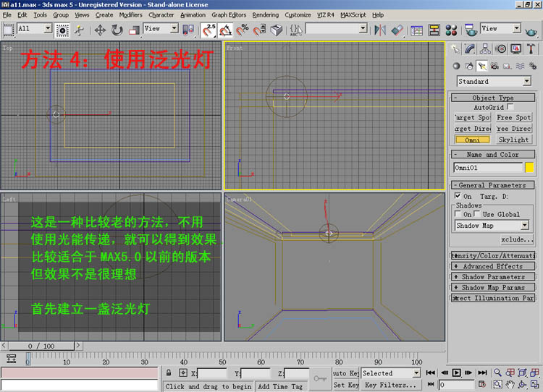Click the Omni01 name field

pyautogui.click(x=487, y=167)
